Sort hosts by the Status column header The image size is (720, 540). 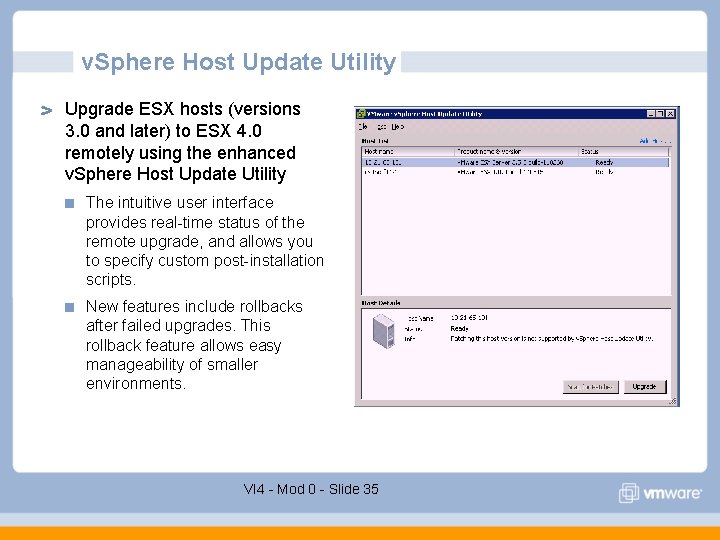[x=624, y=151]
